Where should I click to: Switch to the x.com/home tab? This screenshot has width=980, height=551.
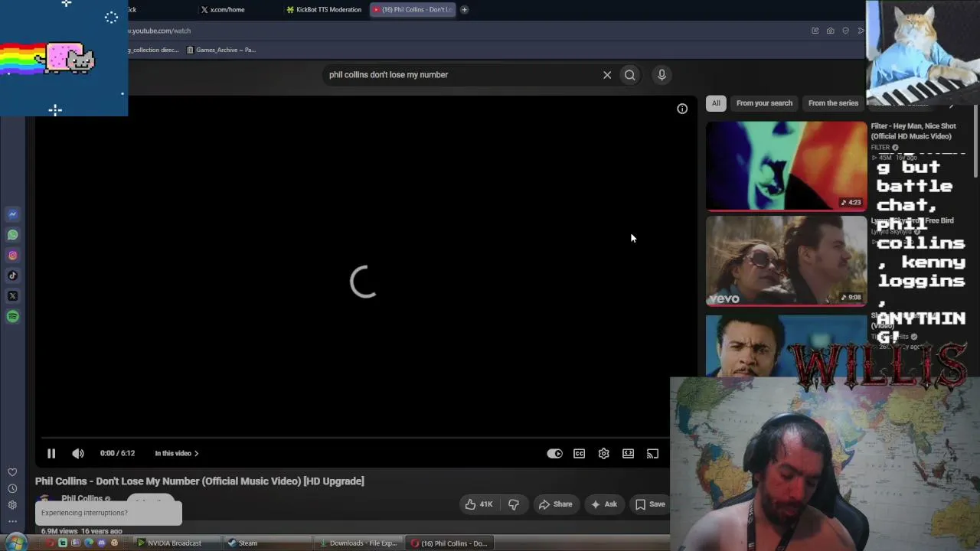point(227,10)
